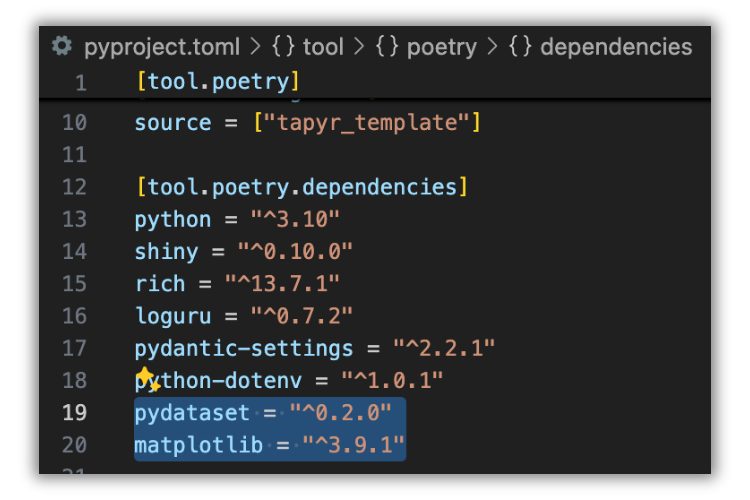Click on the loguru dependency name
The width and height of the screenshot is (750, 500).
click(x=172, y=316)
